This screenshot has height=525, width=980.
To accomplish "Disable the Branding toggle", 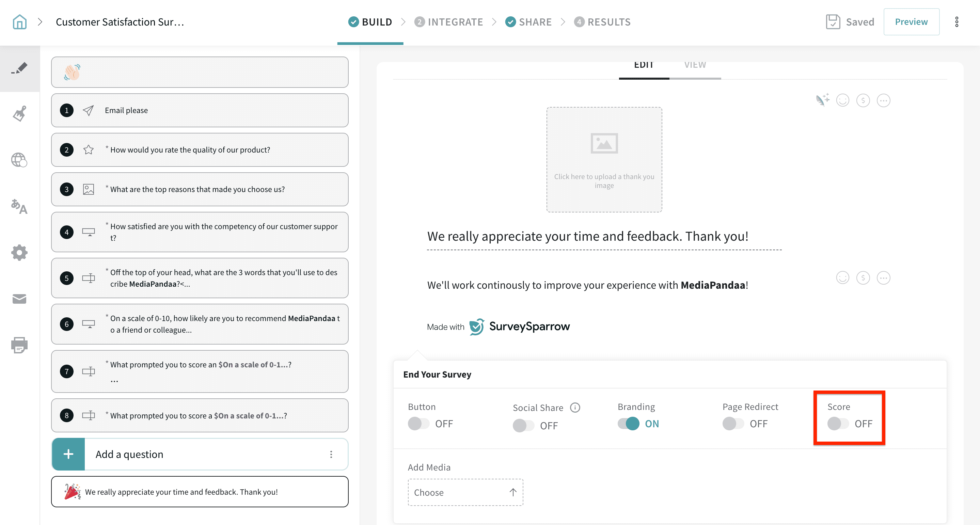I will tap(628, 424).
